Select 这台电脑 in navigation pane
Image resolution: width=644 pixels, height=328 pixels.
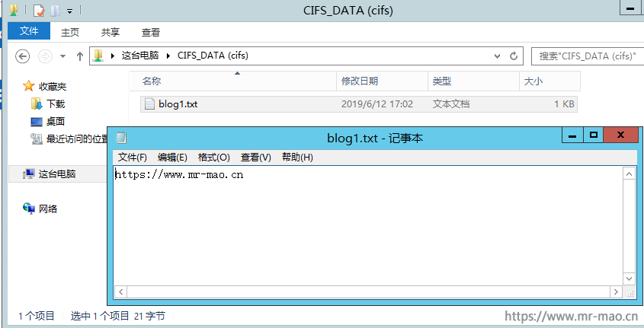[x=57, y=174]
